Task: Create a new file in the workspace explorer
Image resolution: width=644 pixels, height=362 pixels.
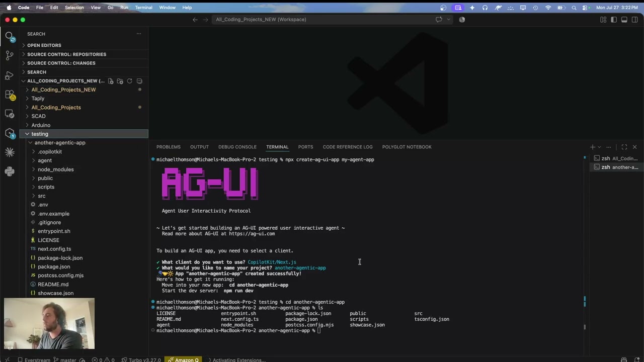Action: 111,81
